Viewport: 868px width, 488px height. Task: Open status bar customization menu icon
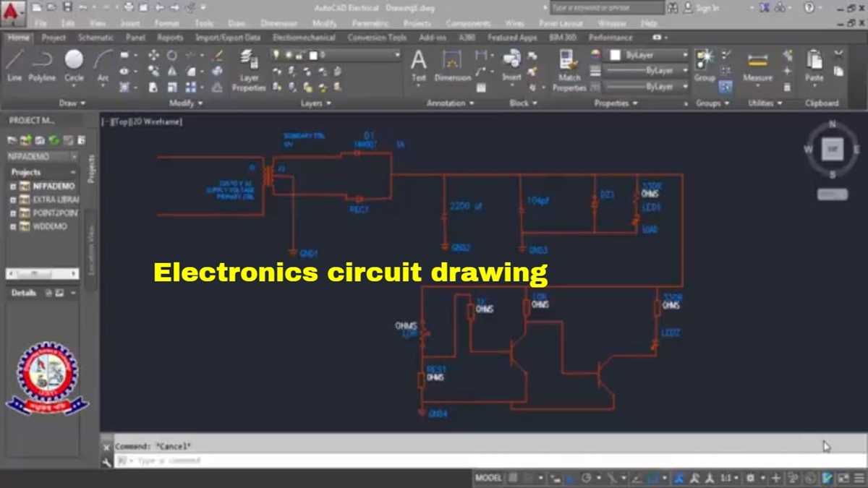pos(859,478)
